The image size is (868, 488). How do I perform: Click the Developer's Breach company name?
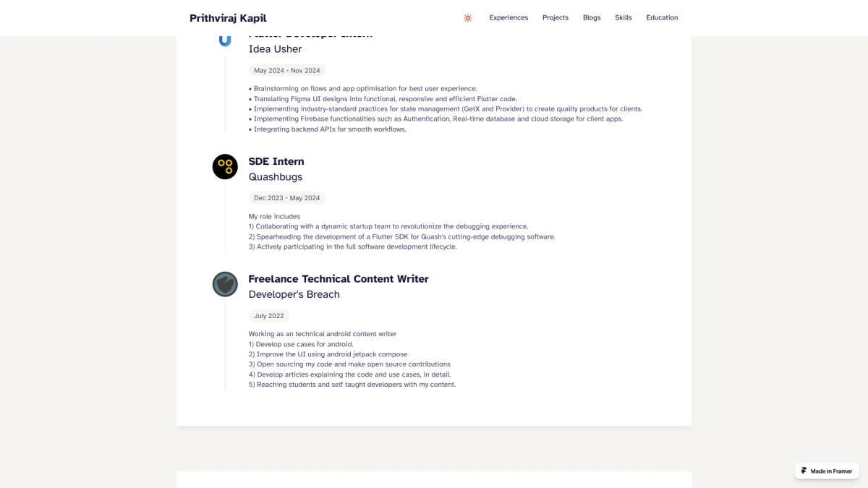(x=294, y=294)
